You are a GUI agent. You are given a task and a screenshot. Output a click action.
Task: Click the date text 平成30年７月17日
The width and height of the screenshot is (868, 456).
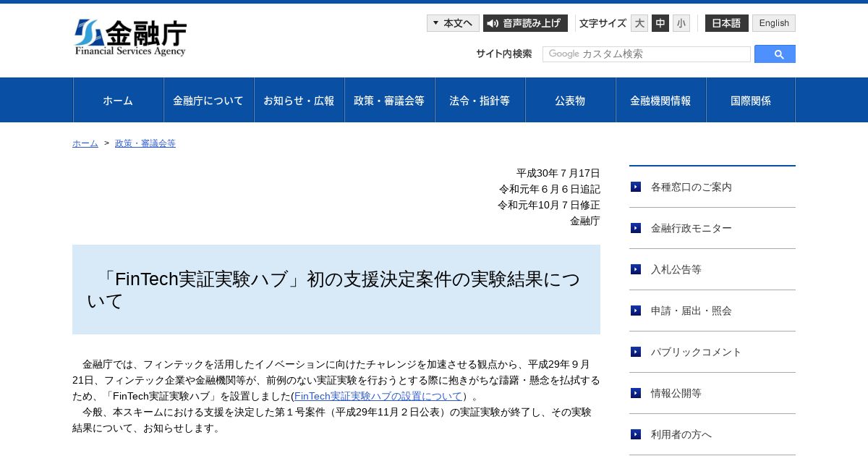point(558,173)
